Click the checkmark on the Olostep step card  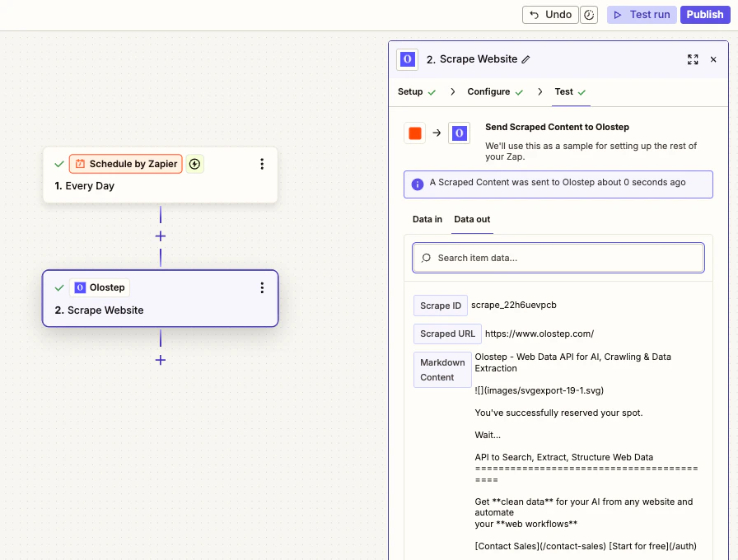[x=58, y=287]
